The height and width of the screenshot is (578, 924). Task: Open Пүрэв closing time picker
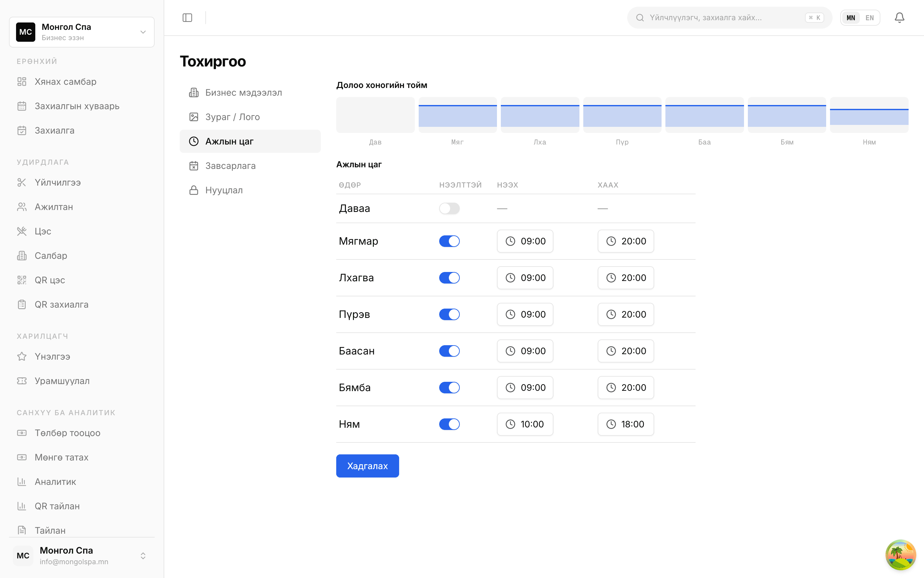(625, 315)
